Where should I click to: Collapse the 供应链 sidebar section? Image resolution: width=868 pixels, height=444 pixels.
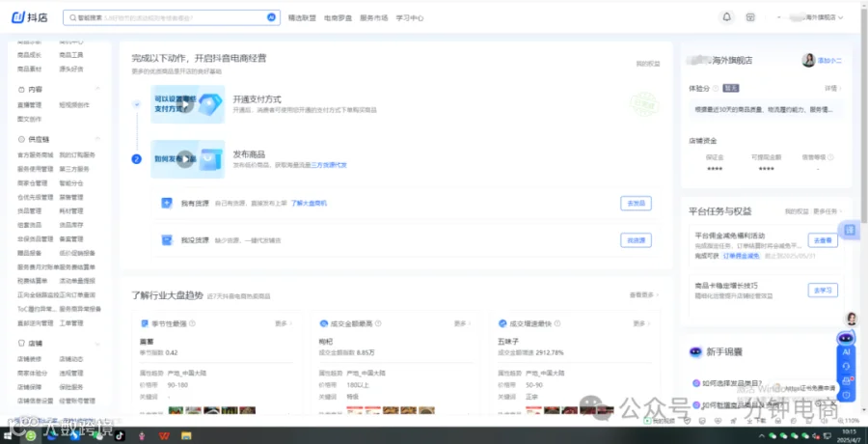point(98,139)
